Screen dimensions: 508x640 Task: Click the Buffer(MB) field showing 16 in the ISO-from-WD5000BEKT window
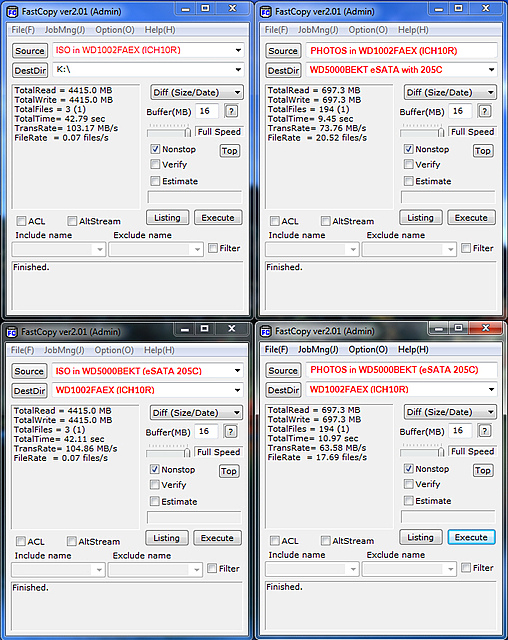[206, 431]
